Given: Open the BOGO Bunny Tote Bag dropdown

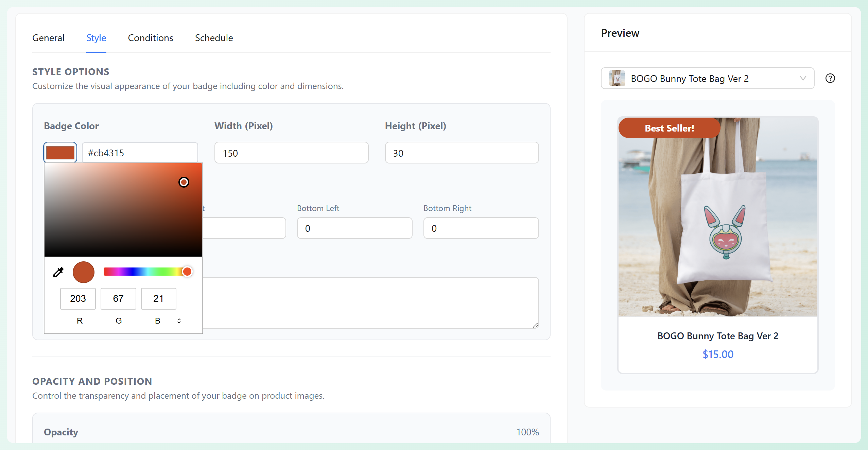Looking at the screenshot, I should click(707, 79).
